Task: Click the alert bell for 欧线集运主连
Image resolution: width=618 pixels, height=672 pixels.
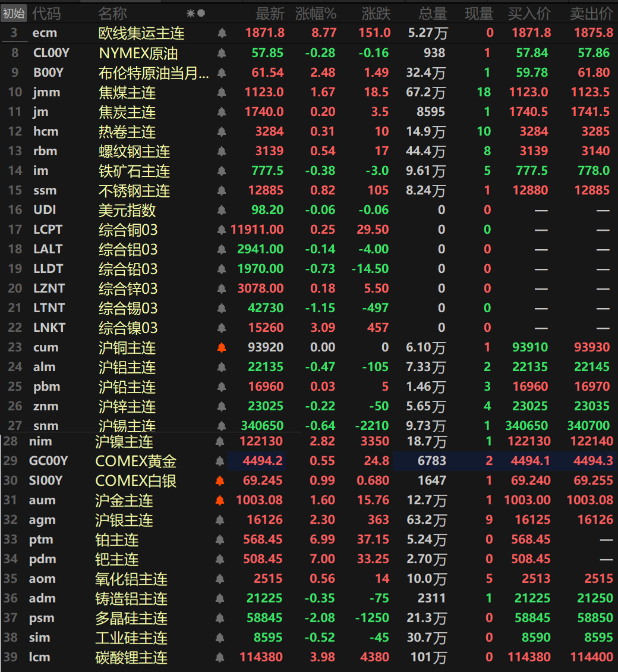Action: [222, 33]
